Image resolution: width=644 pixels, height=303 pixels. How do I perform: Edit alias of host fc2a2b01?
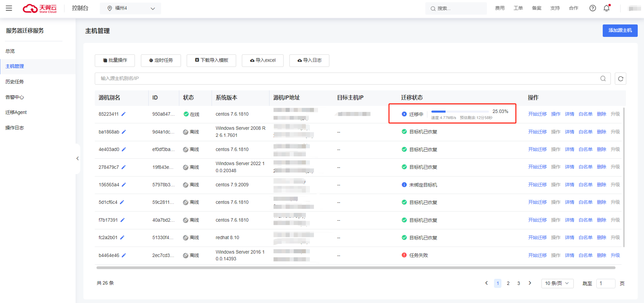[122, 238]
